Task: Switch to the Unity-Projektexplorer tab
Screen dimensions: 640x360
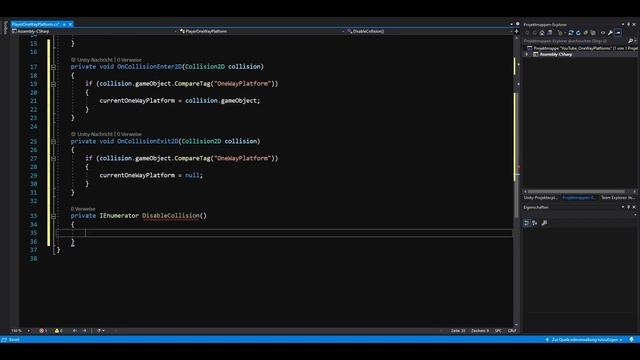Action: pos(540,198)
